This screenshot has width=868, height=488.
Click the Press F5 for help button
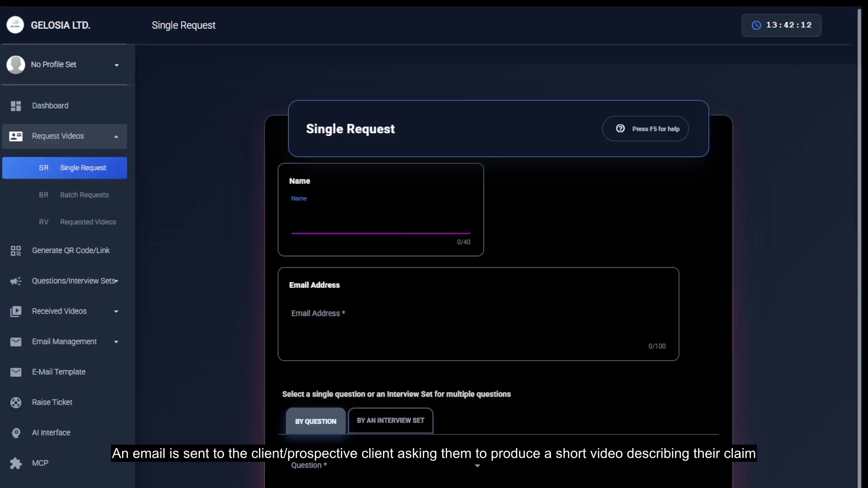pyautogui.click(x=646, y=129)
